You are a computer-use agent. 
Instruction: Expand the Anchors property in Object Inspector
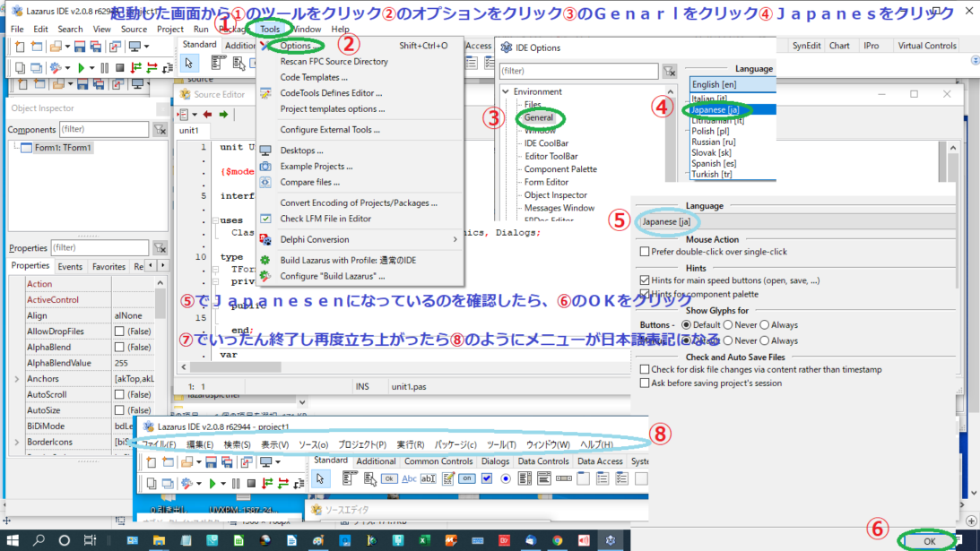(x=17, y=379)
